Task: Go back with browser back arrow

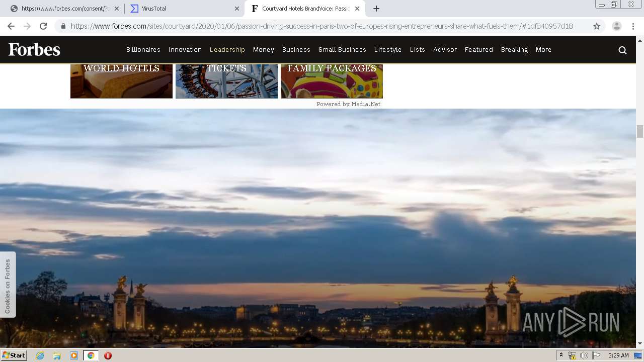Action: (x=11, y=26)
